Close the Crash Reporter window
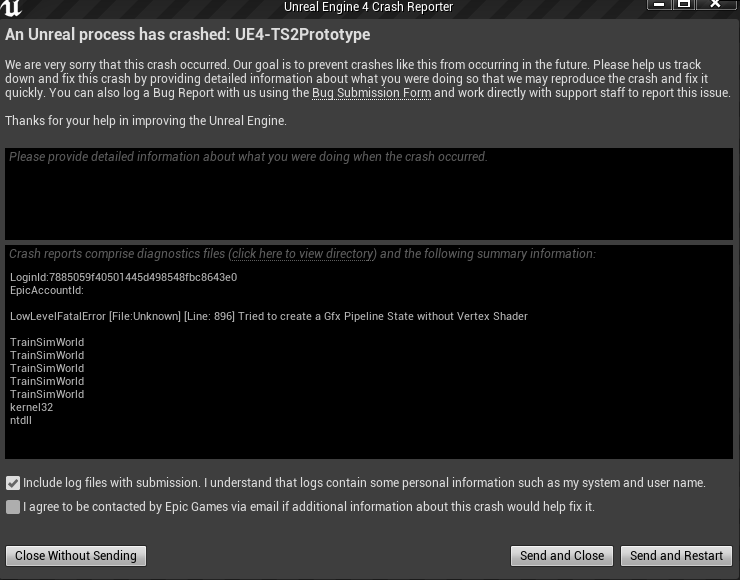The image size is (740, 580). pos(717,4)
